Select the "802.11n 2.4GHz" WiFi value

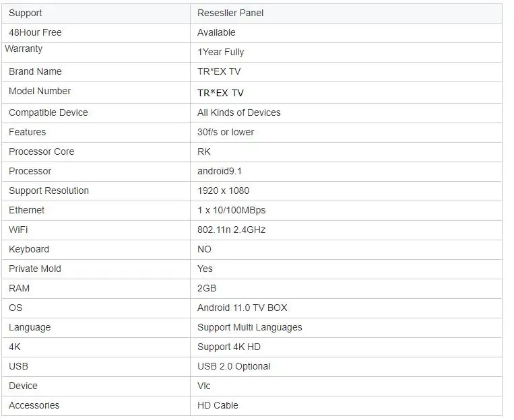[231, 230]
